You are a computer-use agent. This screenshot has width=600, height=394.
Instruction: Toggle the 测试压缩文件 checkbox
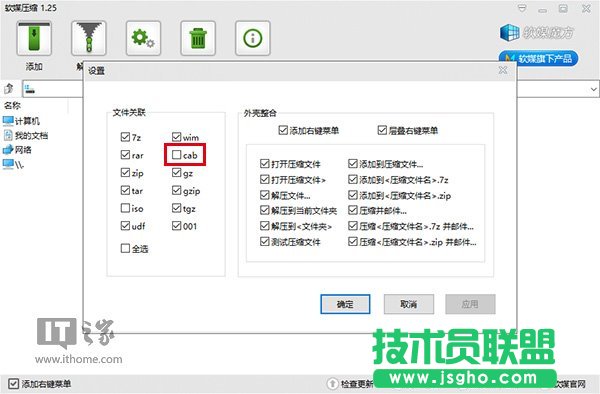pyautogui.click(x=264, y=242)
